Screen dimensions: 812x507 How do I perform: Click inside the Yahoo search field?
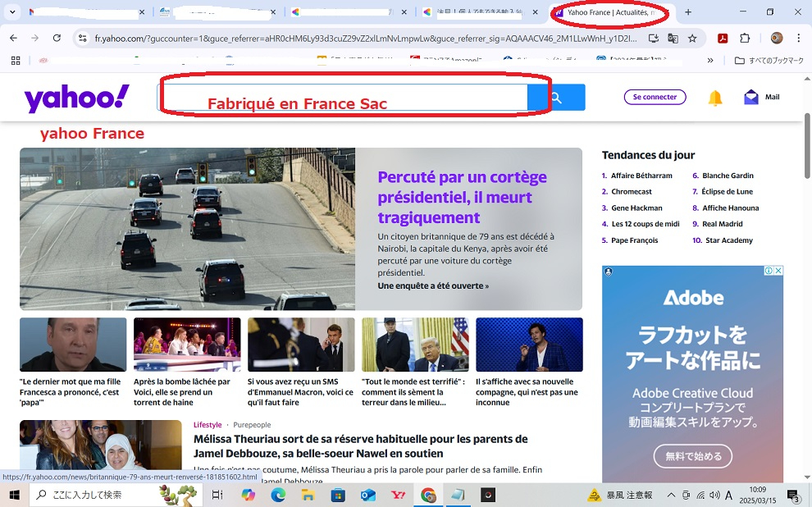[x=342, y=98]
